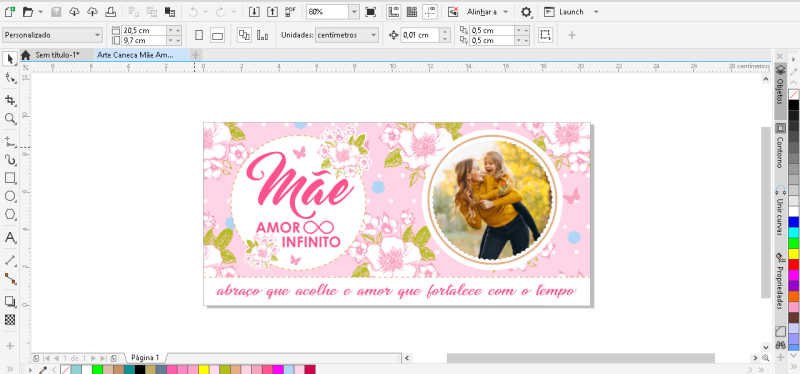This screenshot has width=800, height=374.
Task: Pick the magenta swatch in document palette
Action: click(278, 369)
